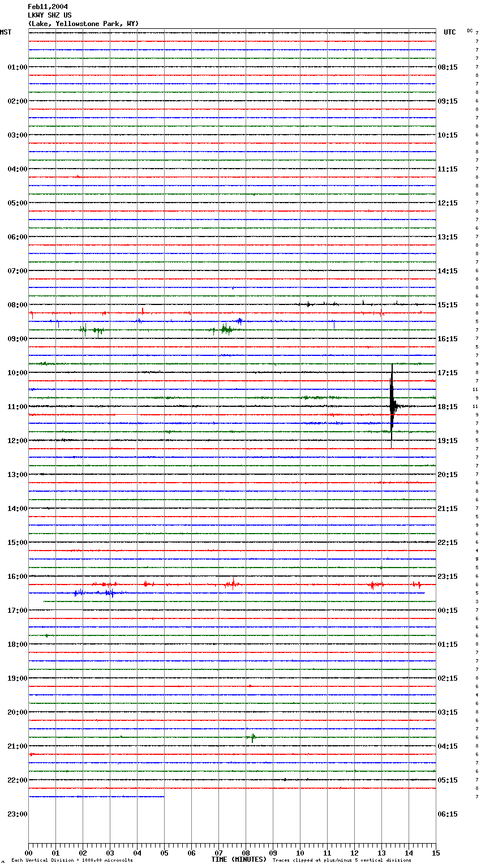Select the 17:00 MST time label
The image size is (481, 868).
(x=17, y=611)
